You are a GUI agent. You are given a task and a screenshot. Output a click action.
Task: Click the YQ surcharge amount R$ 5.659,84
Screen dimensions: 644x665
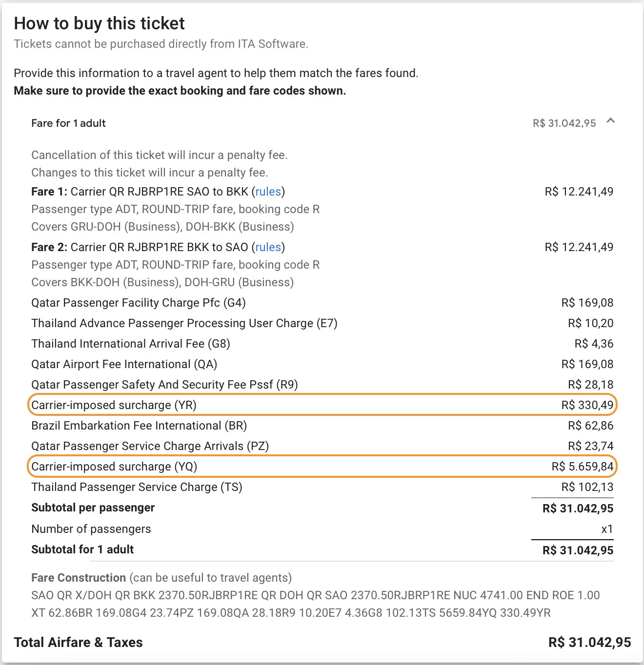point(583,467)
